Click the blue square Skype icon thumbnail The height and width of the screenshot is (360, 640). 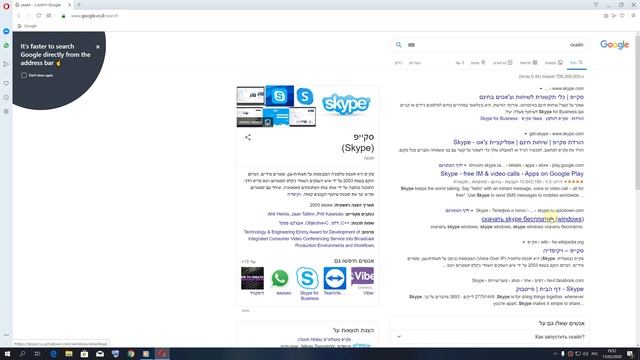coord(279,96)
